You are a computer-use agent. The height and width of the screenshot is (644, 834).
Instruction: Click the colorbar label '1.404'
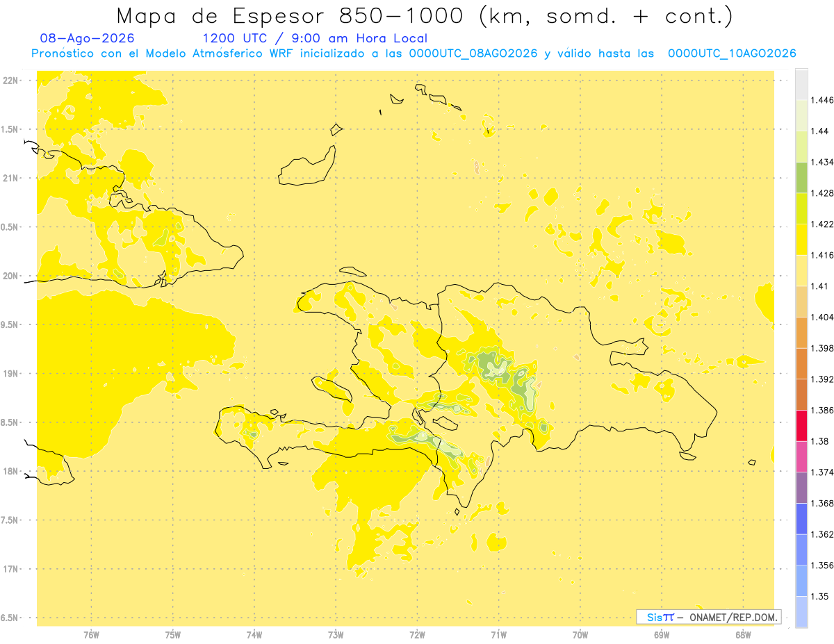(x=822, y=317)
